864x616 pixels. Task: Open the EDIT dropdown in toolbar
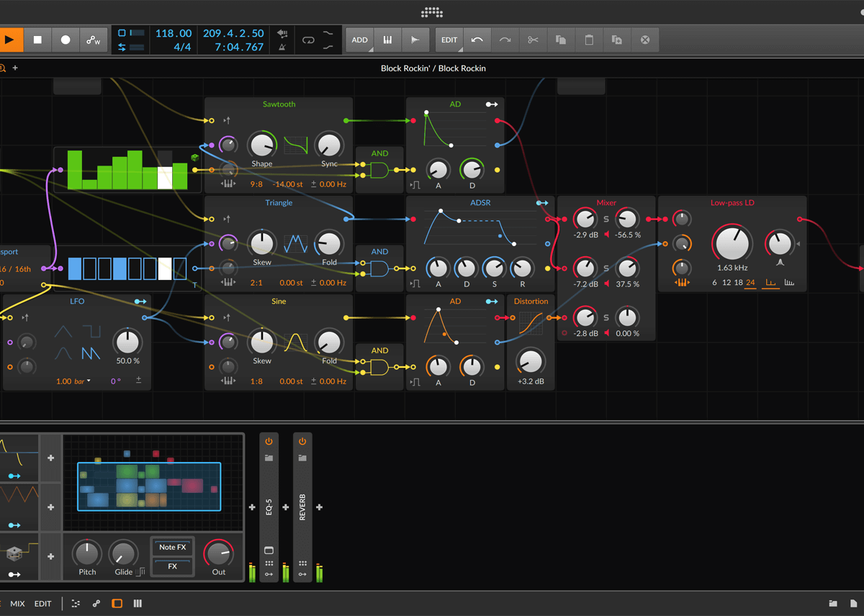click(x=449, y=40)
